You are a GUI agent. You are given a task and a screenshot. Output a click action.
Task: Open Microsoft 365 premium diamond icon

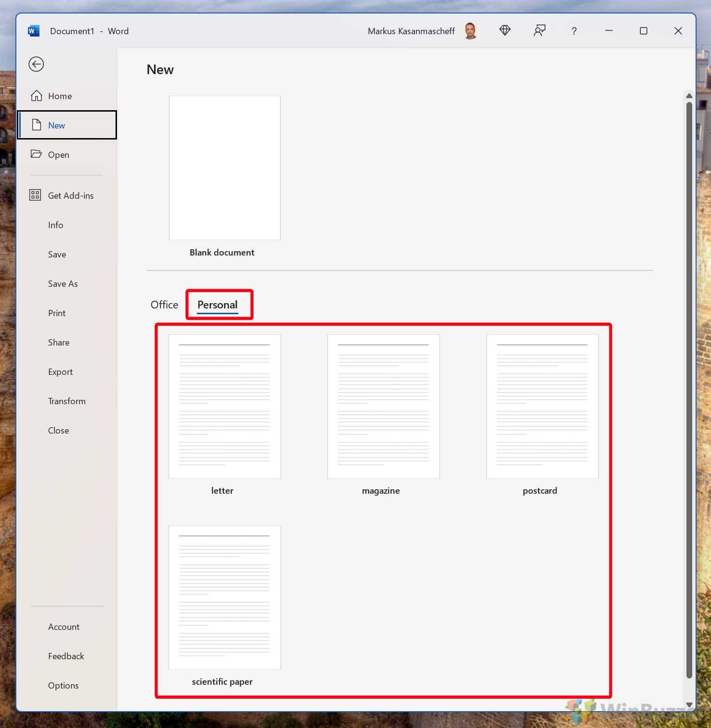point(504,31)
